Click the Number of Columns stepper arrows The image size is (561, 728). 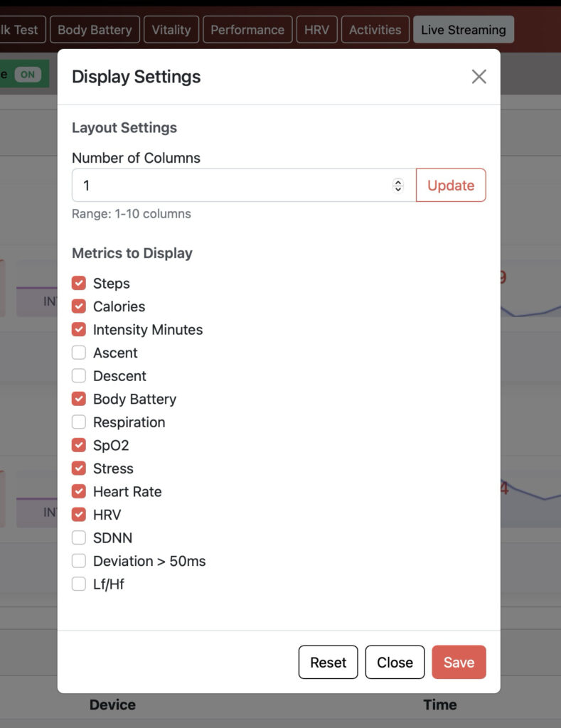click(398, 186)
